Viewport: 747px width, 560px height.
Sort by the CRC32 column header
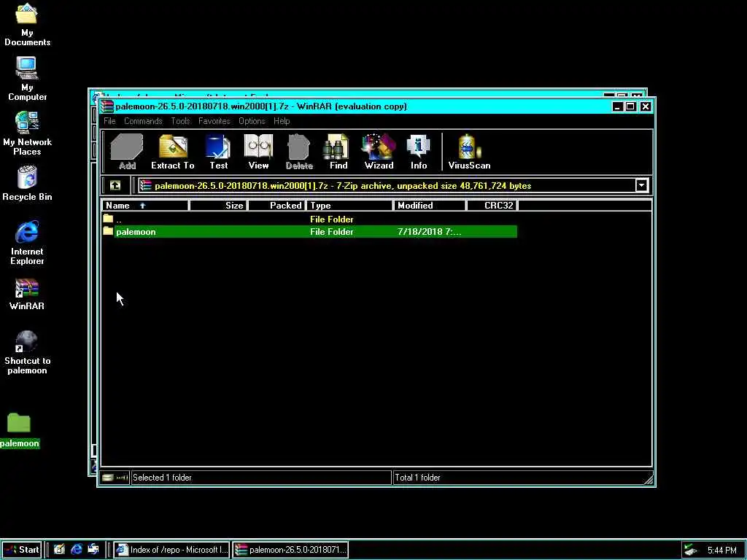[x=492, y=206]
